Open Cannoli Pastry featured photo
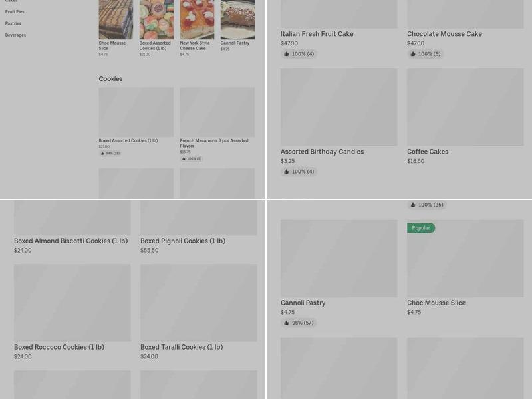Viewport: 532px width, 399px height. point(237,19)
